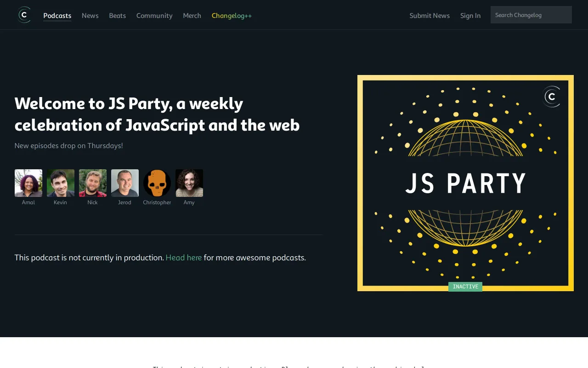
Task: View Jerod's host avatar
Action: [125, 183]
